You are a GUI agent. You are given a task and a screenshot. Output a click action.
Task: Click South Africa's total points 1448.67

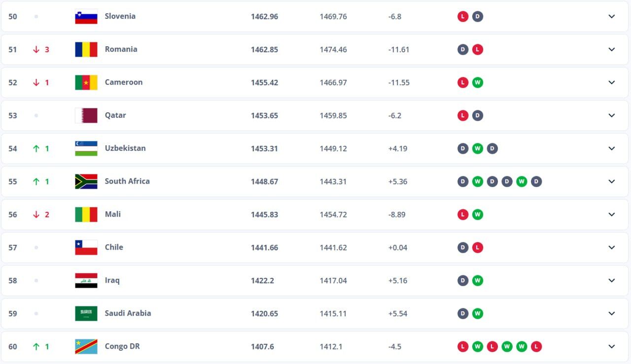(x=264, y=181)
